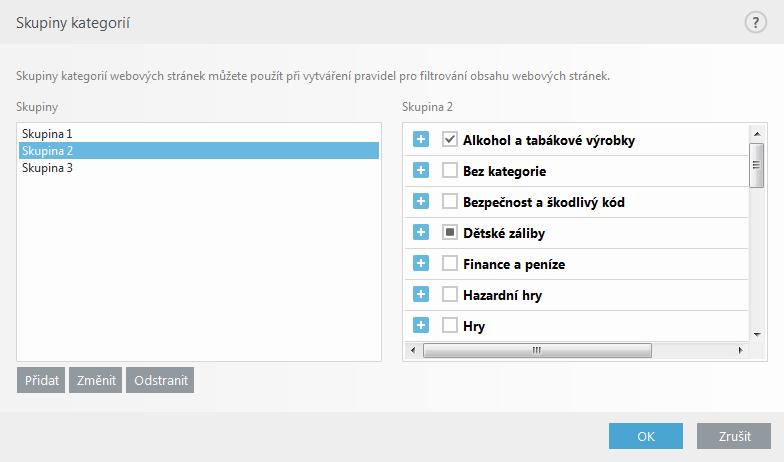The image size is (784, 462).
Task: Click the Změnit button
Action: (x=96, y=380)
